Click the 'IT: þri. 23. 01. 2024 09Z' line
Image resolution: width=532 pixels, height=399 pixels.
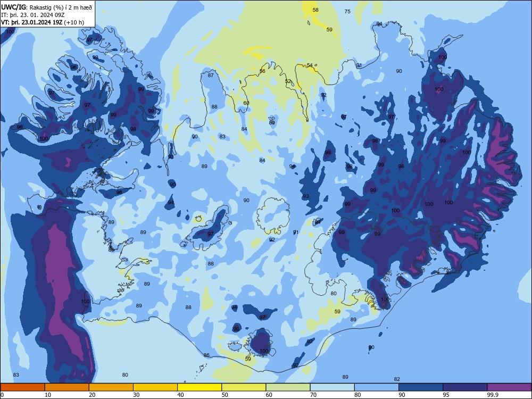[x=33, y=15]
